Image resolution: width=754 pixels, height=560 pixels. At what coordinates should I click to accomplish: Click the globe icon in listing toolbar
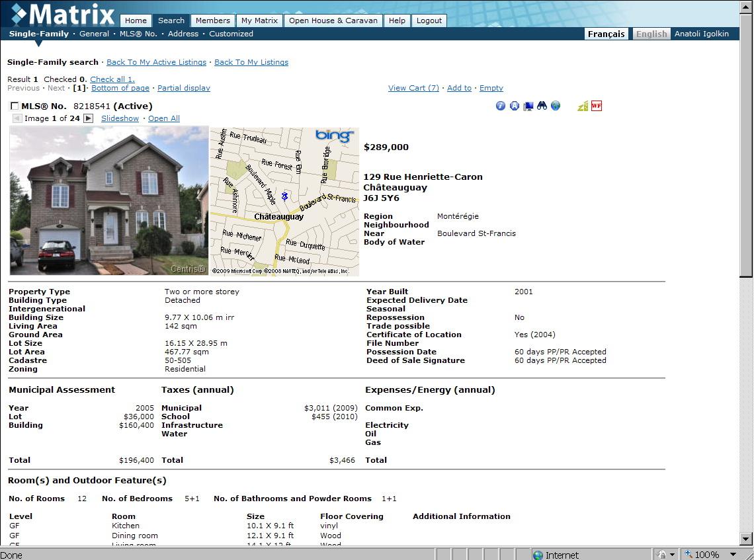coord(556,106)
